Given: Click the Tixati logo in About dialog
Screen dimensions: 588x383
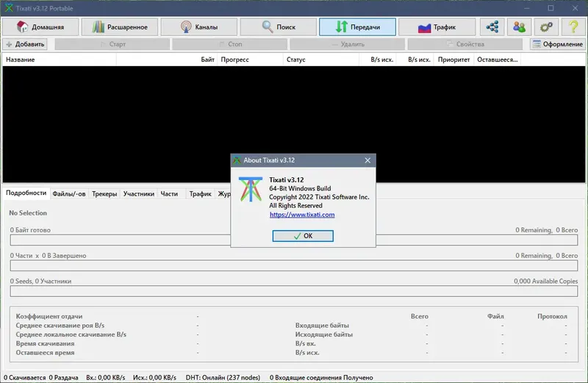Looking at the screenshot, I should (251, 190).
